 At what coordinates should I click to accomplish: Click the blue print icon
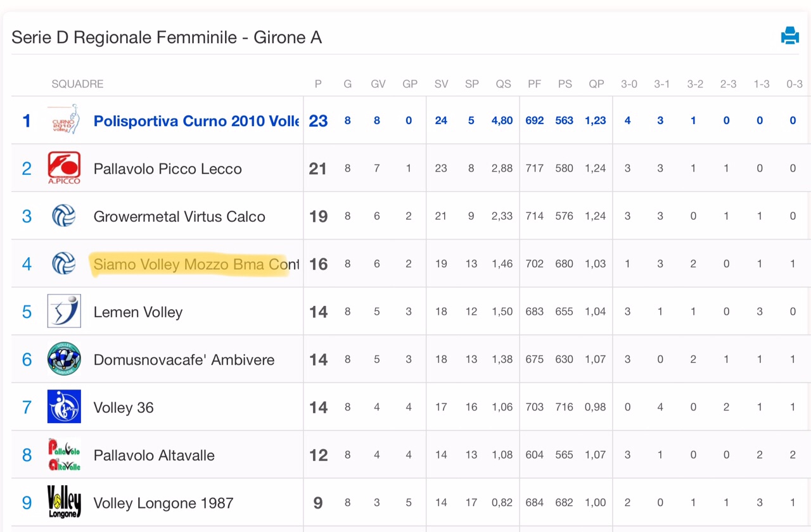pyautogui.click(x=789, y=36)
